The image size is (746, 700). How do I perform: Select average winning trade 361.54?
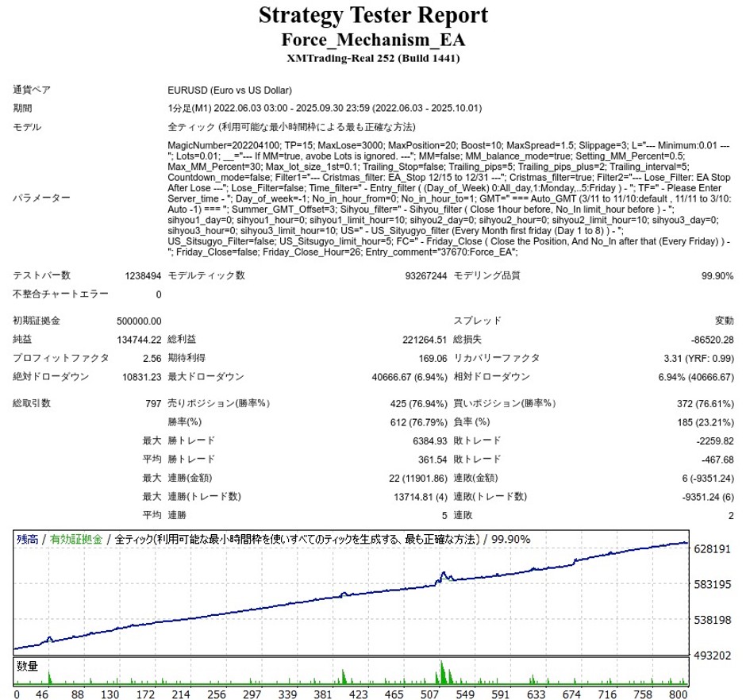pos(433,460)
